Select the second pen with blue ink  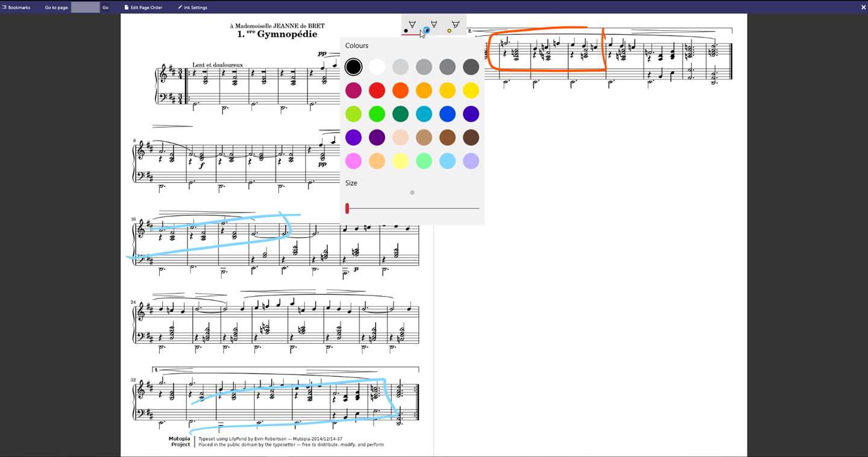(433, 26)
